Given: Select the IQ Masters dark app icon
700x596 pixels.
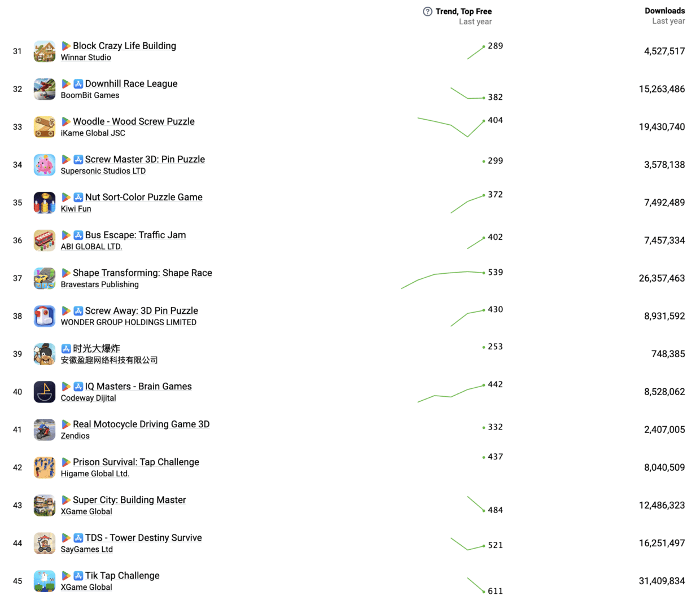Looking at the screenshot, I should [x=45, y=392].
